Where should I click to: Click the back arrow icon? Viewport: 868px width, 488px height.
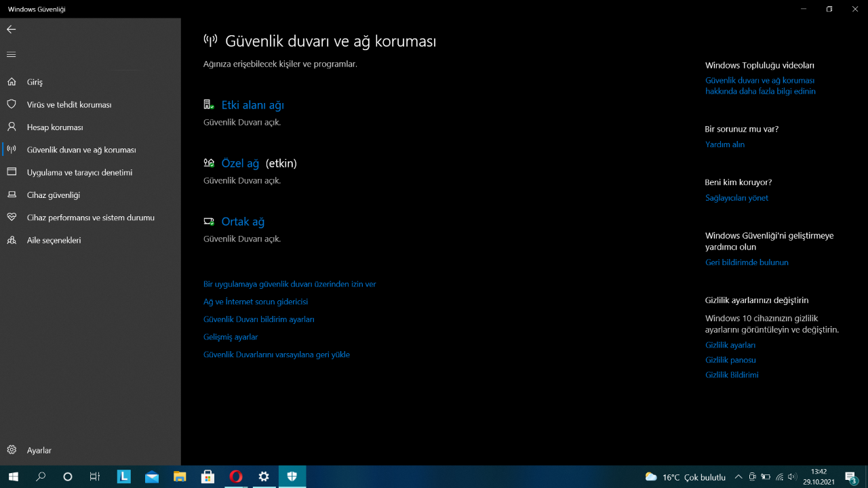(11, 29)
